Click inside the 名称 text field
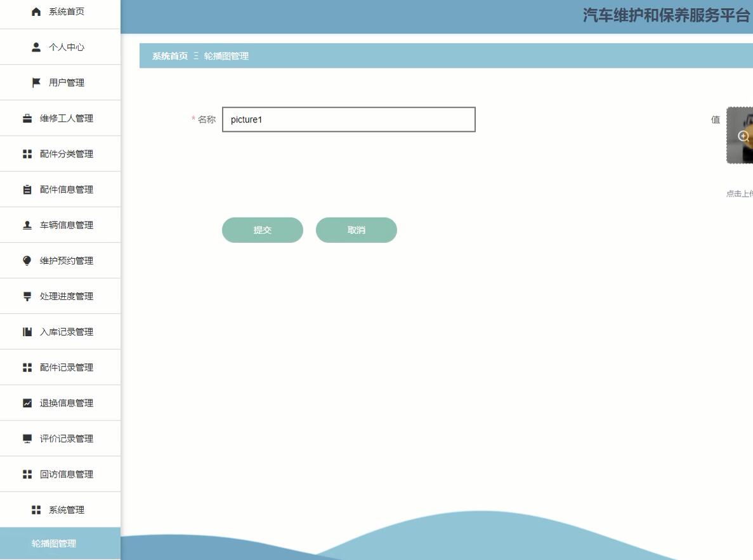This screenshot has width=753, height=560. pos(348,119)
